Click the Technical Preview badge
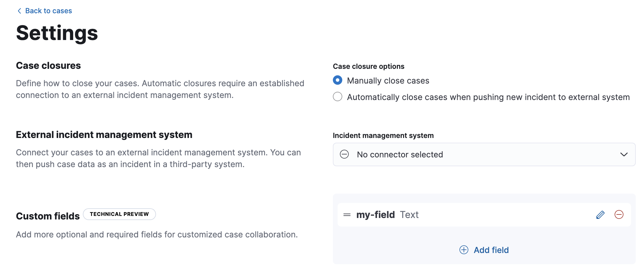This screenshot has width=644, height=273. (x=119, y=214)
